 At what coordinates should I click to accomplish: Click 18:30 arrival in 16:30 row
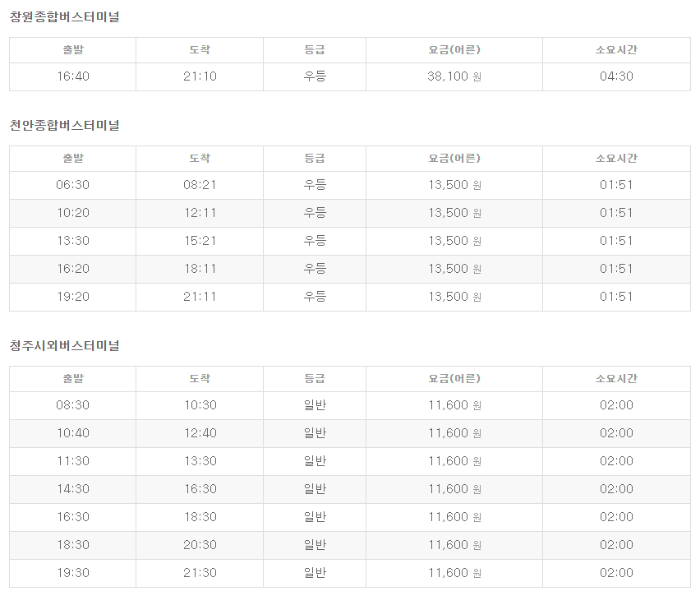(x=200, y=517)
